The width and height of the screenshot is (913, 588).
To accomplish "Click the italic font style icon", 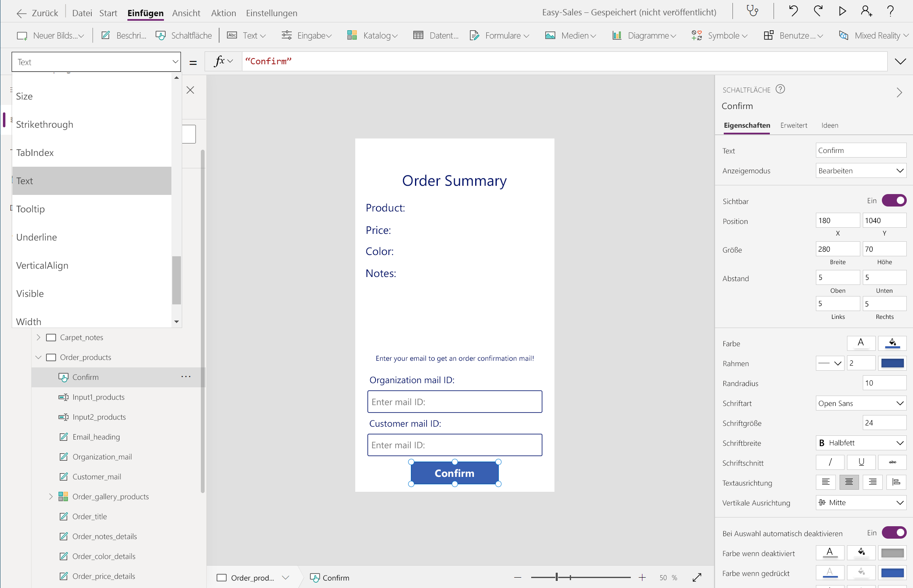I will tap(830, 462).
